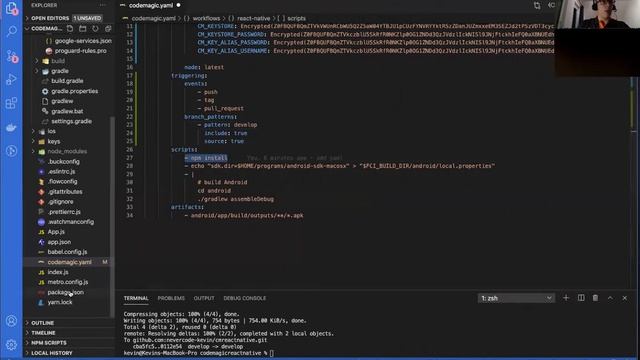Expand the keys folder
Image resolution: width=640 pixels, height=360 pixels.
(x=53, y=142)
